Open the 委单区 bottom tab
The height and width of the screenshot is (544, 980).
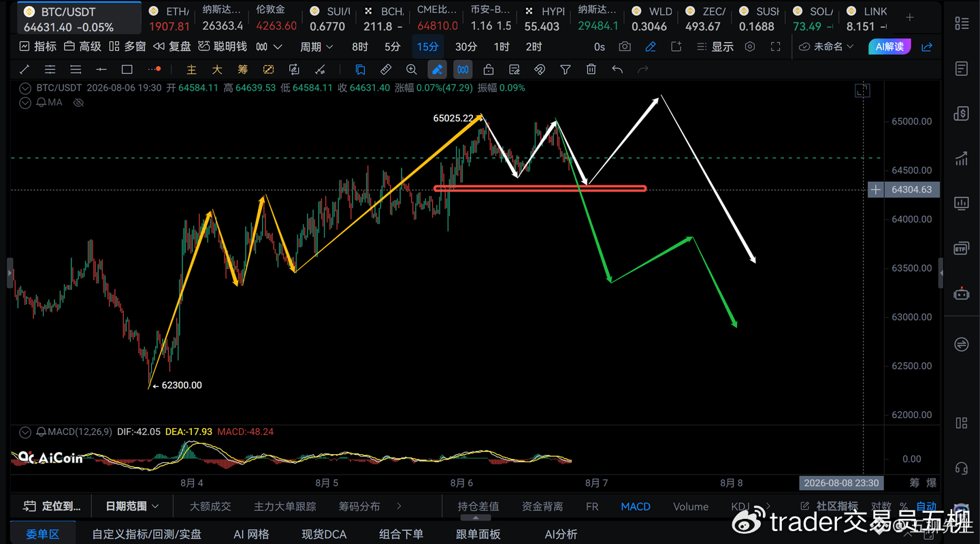pos(43,534)
